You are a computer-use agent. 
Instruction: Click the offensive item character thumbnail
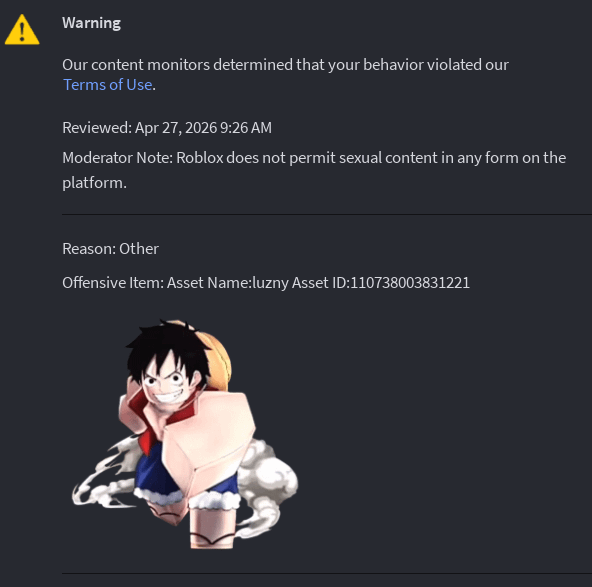[185, 434]
